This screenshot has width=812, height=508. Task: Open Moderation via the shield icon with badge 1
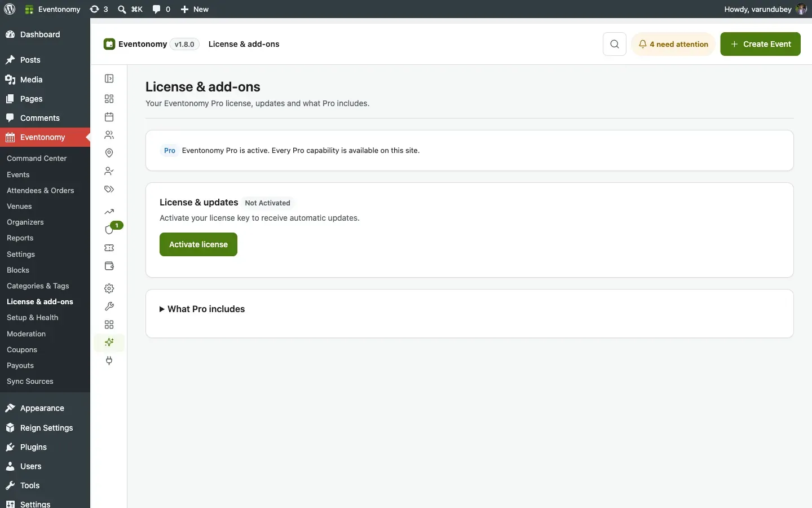[109, 230]
